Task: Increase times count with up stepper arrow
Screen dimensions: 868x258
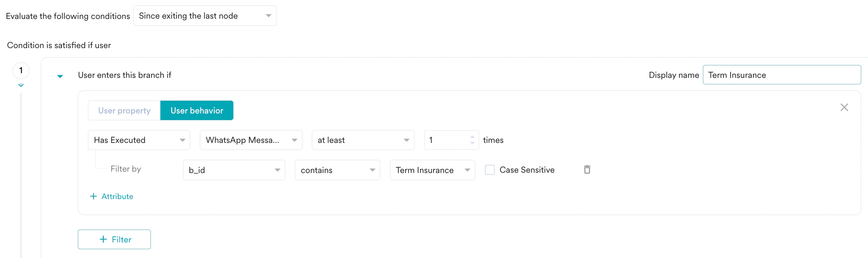Action: 472,137
